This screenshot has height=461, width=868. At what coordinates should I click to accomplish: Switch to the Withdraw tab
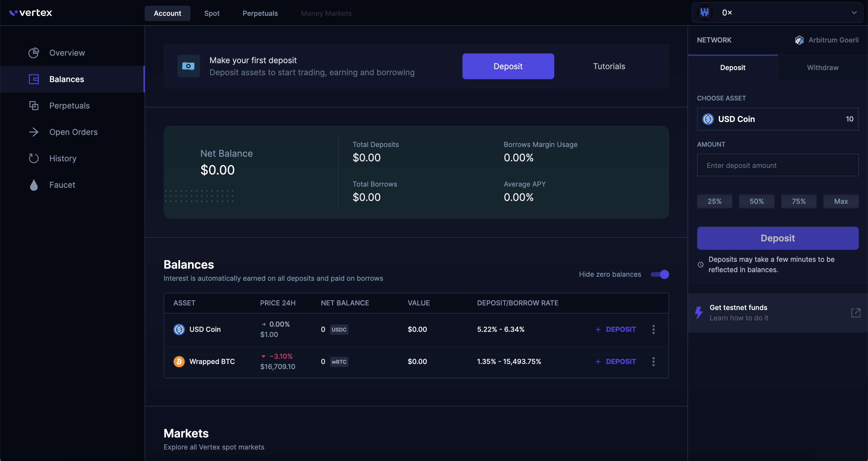[823, 67]
